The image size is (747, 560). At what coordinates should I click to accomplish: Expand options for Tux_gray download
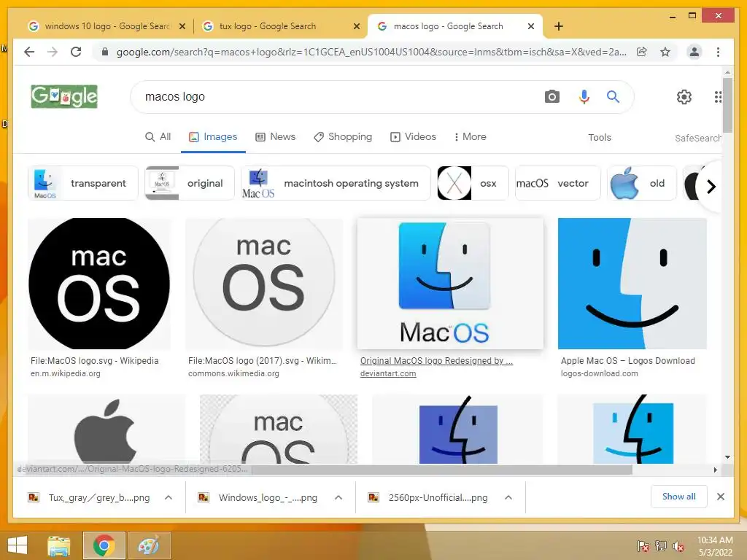[169, 497]
